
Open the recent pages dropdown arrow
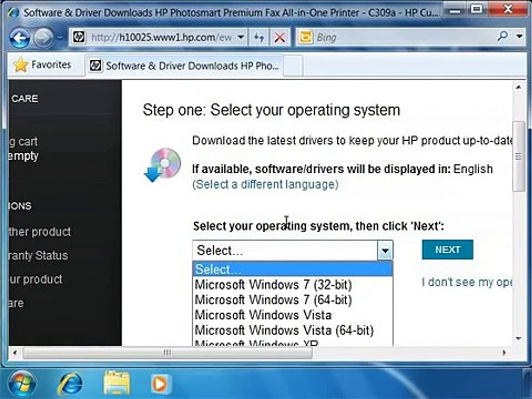tap(60, 37)
